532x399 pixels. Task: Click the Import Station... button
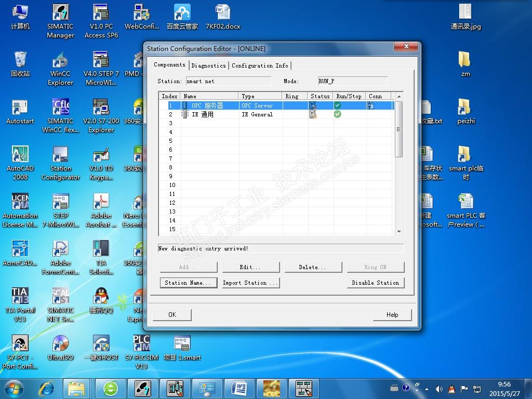250,283
